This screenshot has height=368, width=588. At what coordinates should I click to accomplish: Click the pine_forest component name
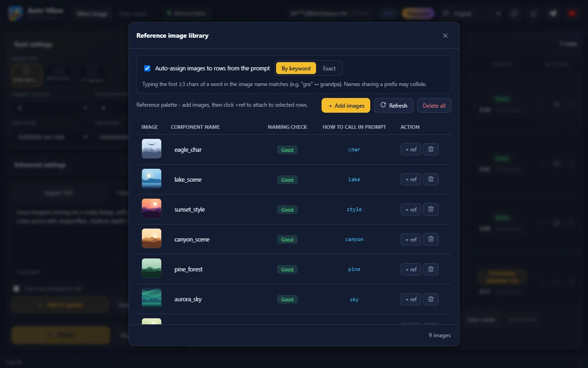click(188, 269)
